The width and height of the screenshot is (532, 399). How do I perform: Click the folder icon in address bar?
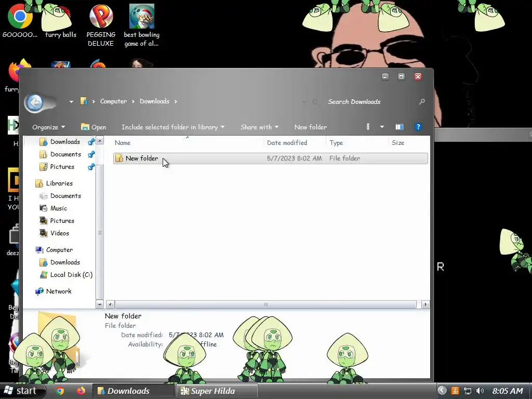tap(84, 101)
